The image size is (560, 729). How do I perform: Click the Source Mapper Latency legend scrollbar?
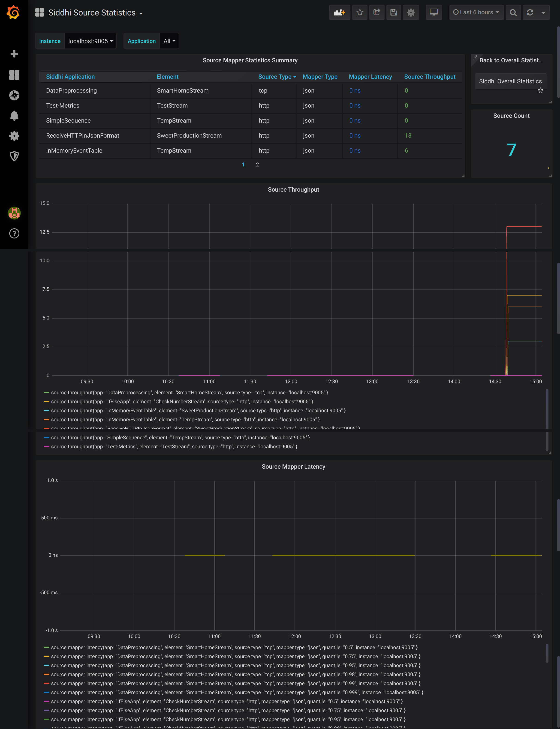(547, 653)
